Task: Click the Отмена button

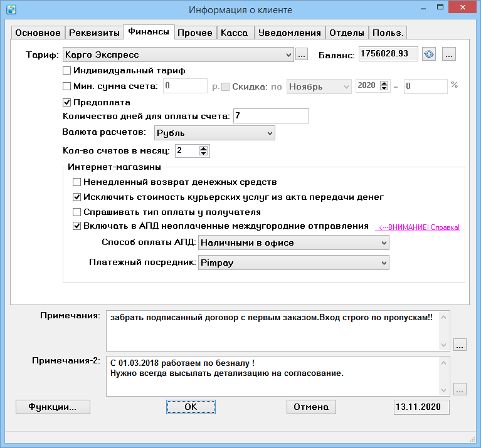Action: click(x=311, y=407)
